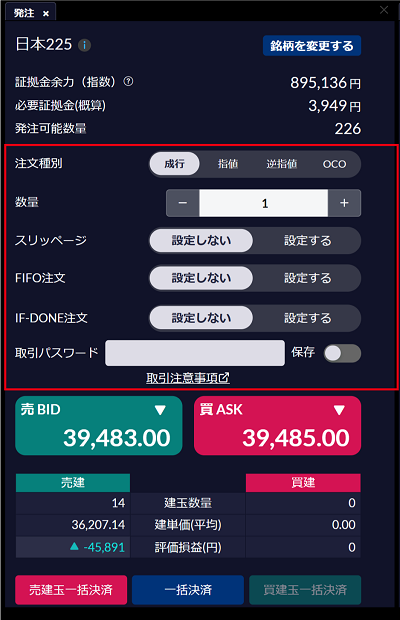The width and height of the screenshot is (400, 620).
Task: Select the OCO order type
Action: point(334,164)
